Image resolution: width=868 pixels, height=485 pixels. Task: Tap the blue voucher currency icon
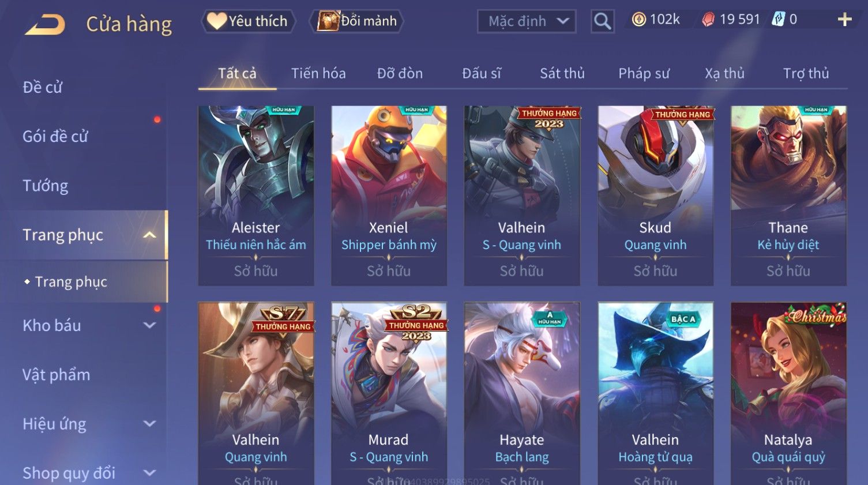tap(778, 20)
